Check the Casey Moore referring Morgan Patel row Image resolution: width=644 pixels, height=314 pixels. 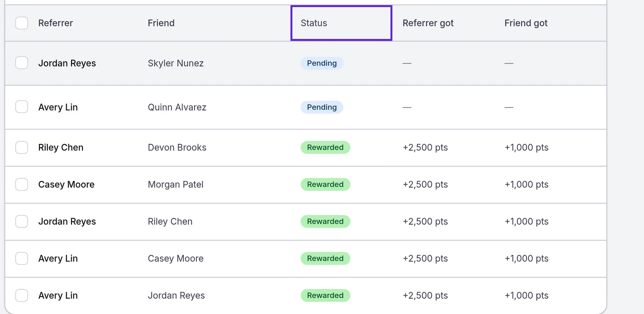click(x=21, y=185)
